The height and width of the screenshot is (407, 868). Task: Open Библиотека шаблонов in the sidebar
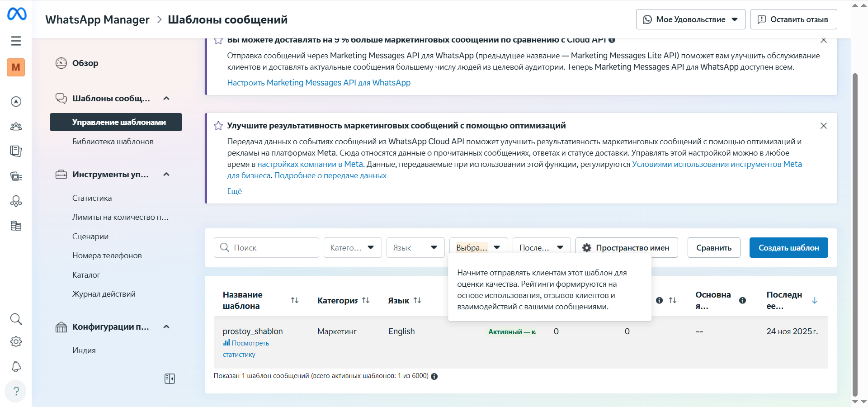[113, 142]
